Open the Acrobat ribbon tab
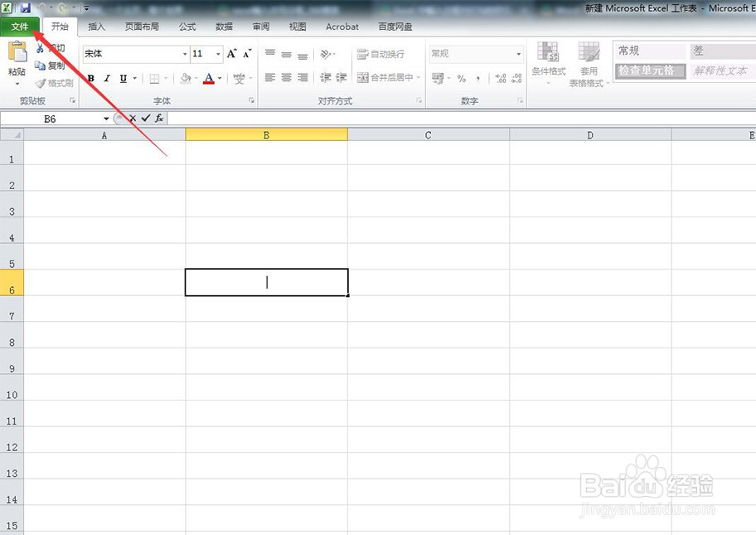 (x=342, y=27)
